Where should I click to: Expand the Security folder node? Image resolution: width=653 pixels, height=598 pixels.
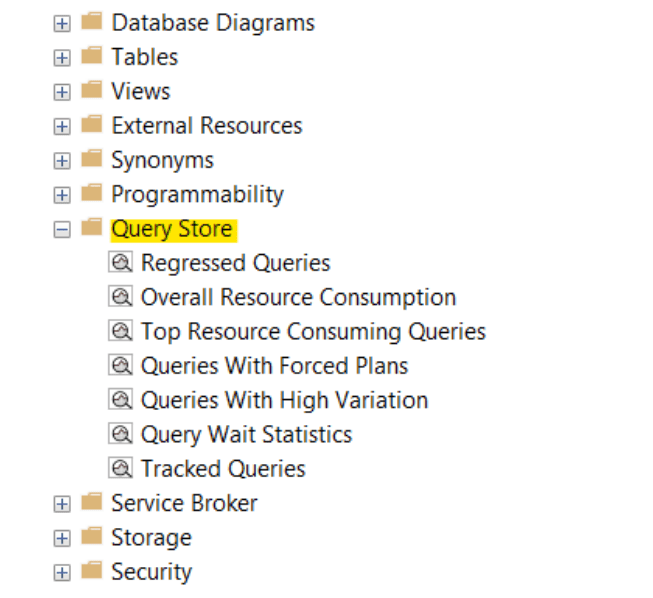pos(62,573)
